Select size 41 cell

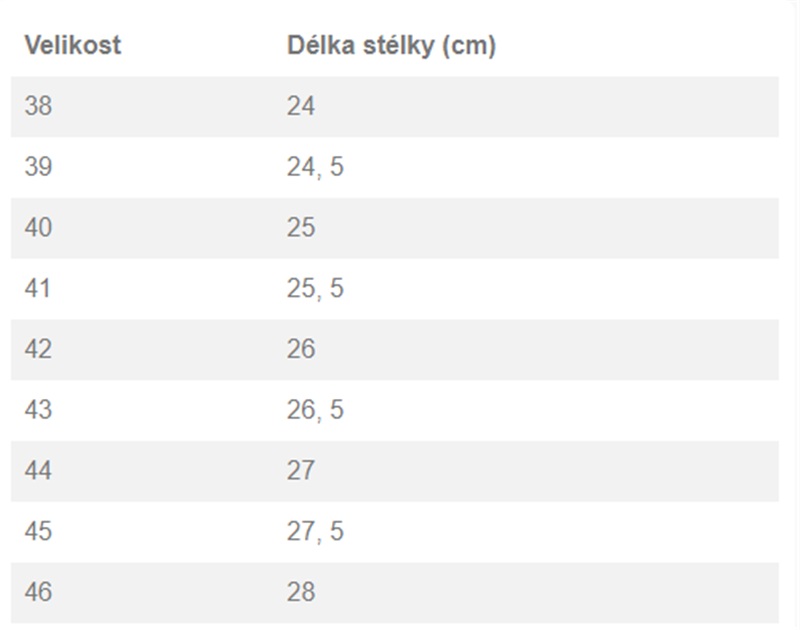37,288
